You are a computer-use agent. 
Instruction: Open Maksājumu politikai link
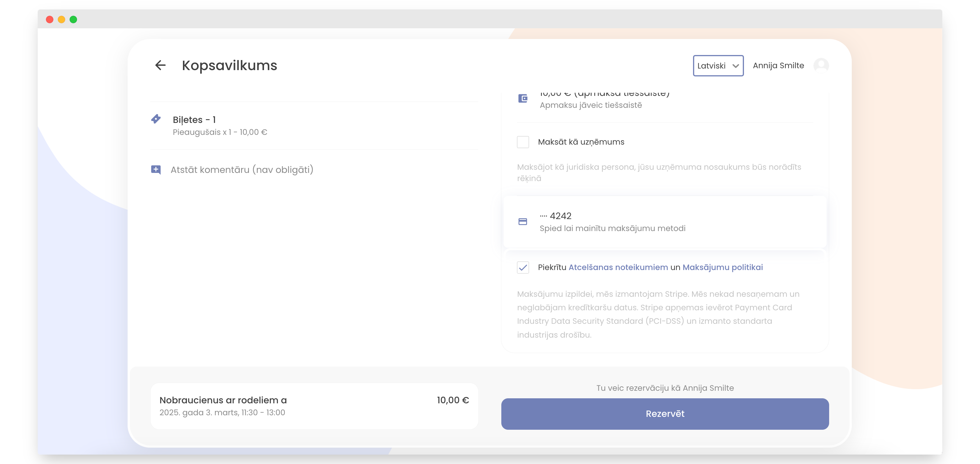[723, 268]
